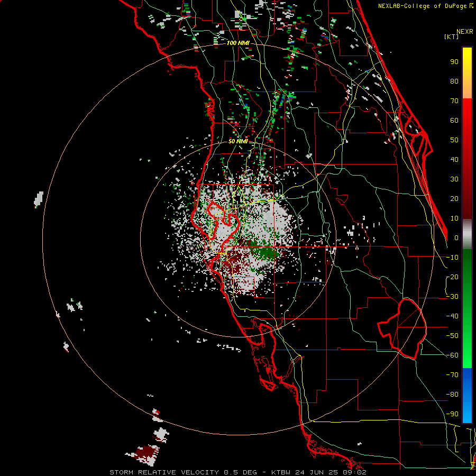This screenshot has height=476, width=476.
Task: Click the positive 40 scale value
Action: pos(454,159)
